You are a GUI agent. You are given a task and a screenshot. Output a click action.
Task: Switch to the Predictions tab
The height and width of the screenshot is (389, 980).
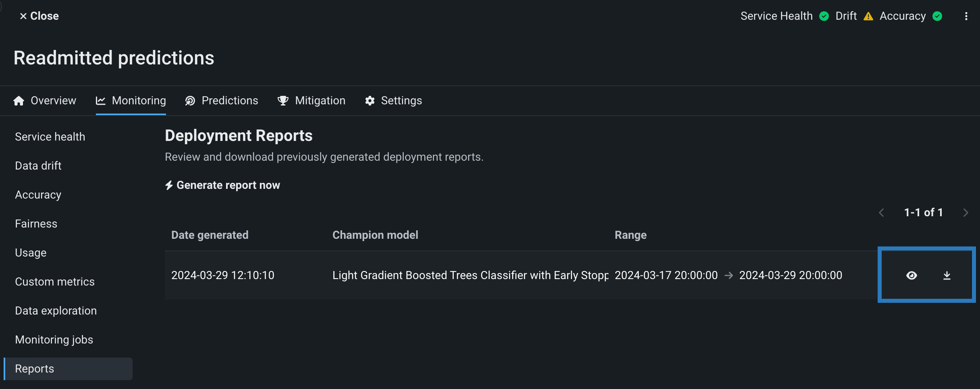point(222,101)
